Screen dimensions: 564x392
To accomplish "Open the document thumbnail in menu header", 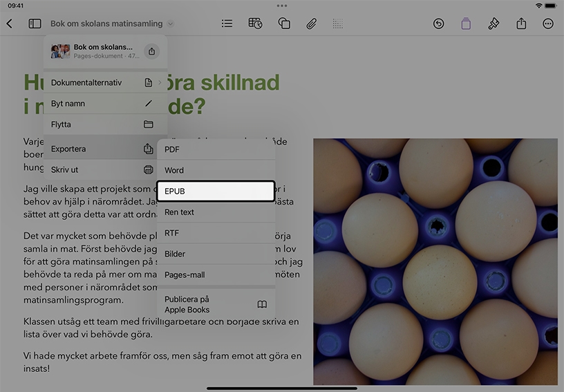I will point(60,51).
